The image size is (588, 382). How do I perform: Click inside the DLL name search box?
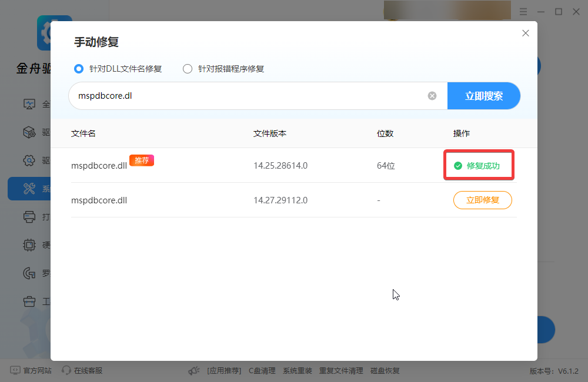[235, 96]
